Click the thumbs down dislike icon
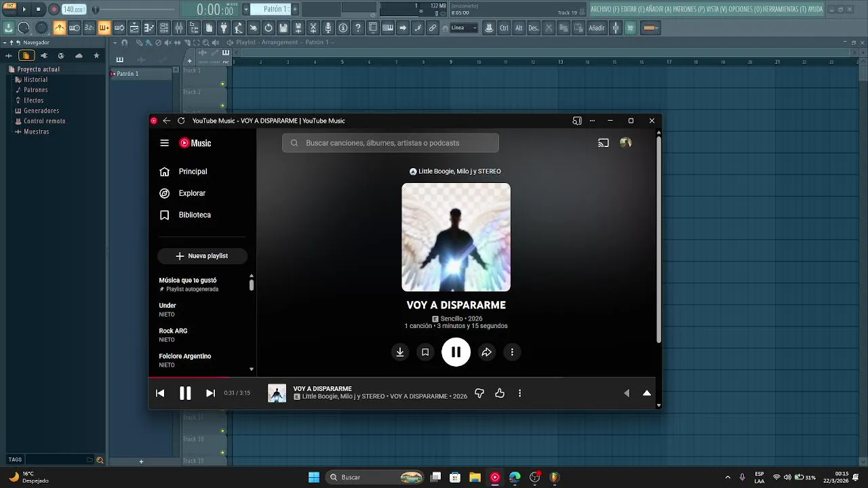The width and height of the screenshot is (868, 488). point(479,393)
